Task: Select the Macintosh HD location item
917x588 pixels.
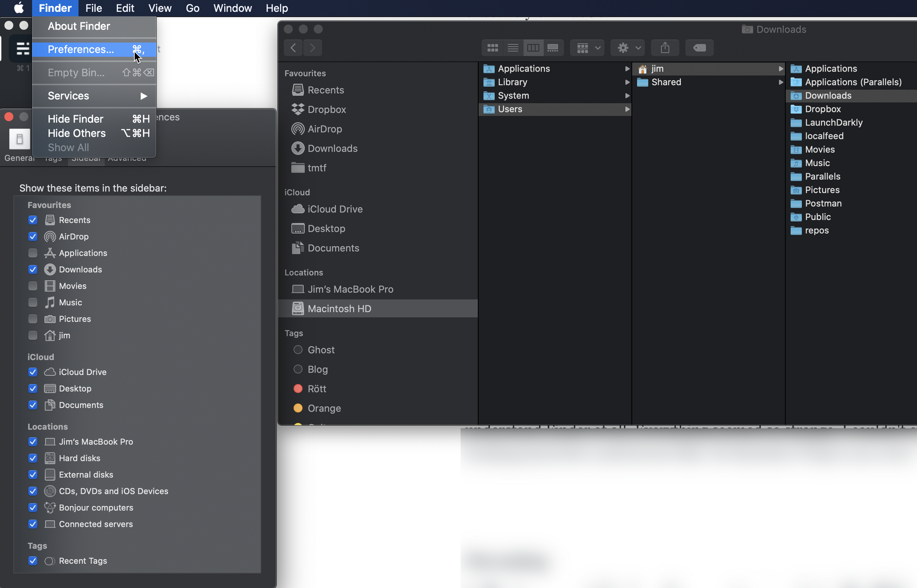Action: [339, 308]
